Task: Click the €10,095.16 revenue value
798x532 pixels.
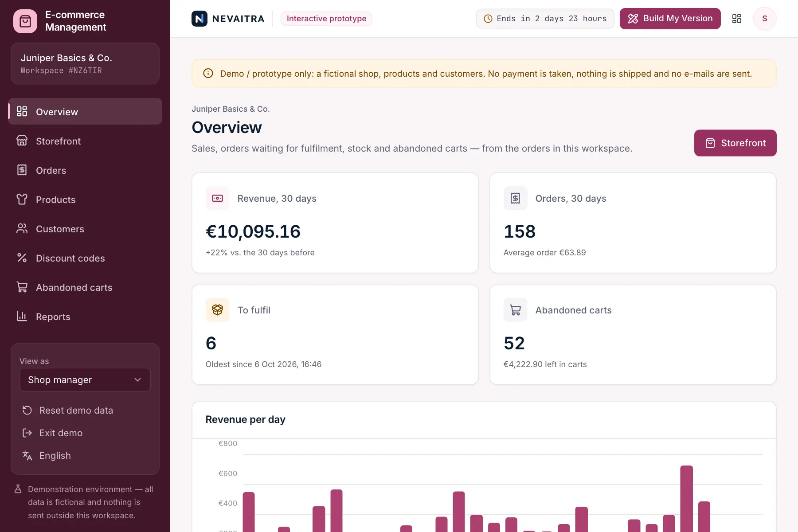Action: [253, 231]
